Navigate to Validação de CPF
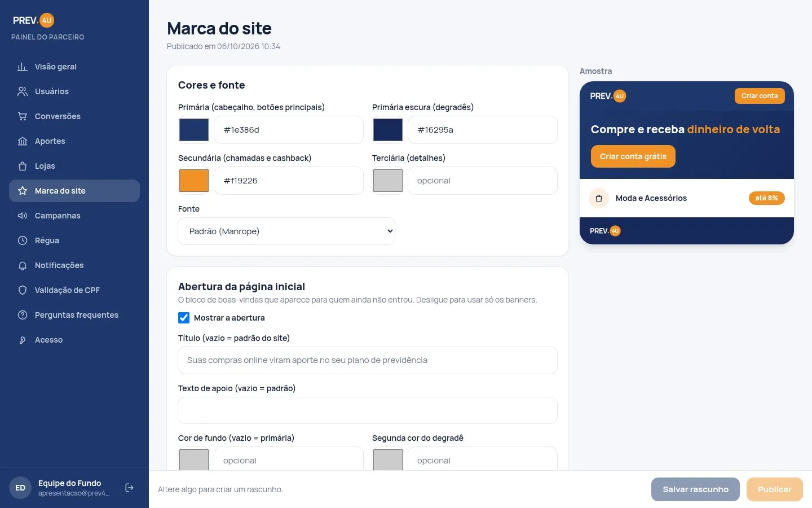The image size is (812, 508). click(74, 290)
